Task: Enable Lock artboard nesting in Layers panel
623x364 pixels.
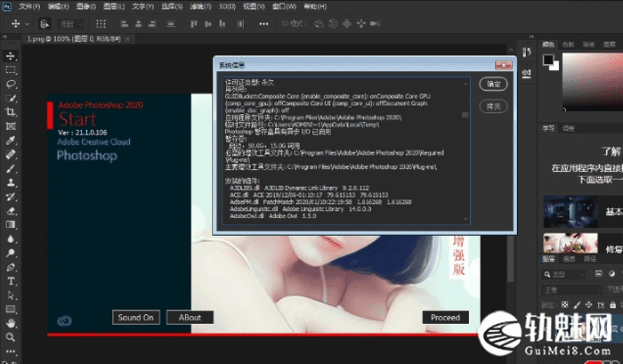Action: (601, 304)
